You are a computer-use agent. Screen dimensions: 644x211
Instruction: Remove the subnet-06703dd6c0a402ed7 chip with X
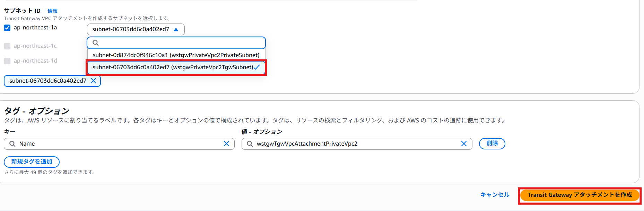93,81
